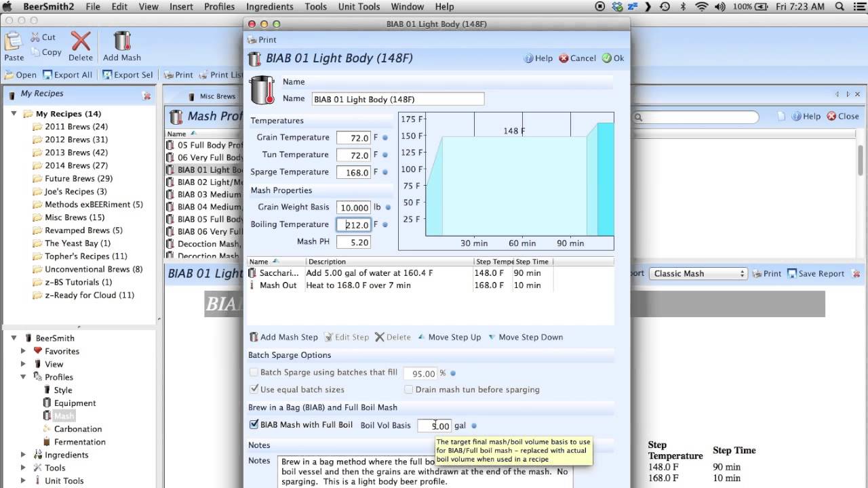
Task: Click Export Sel in the toolbar
Action: (128, 75)
